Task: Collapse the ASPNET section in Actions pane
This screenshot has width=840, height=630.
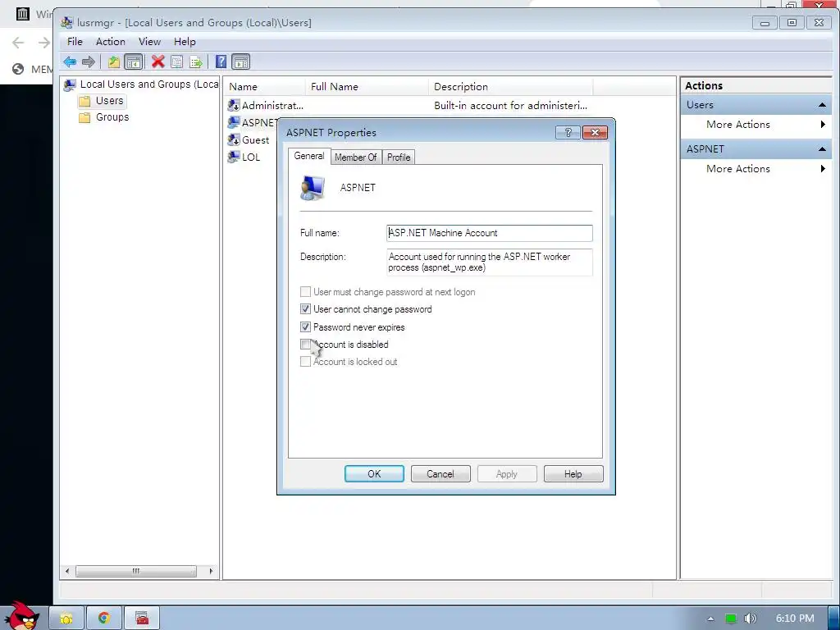Action: click(822, 149)
